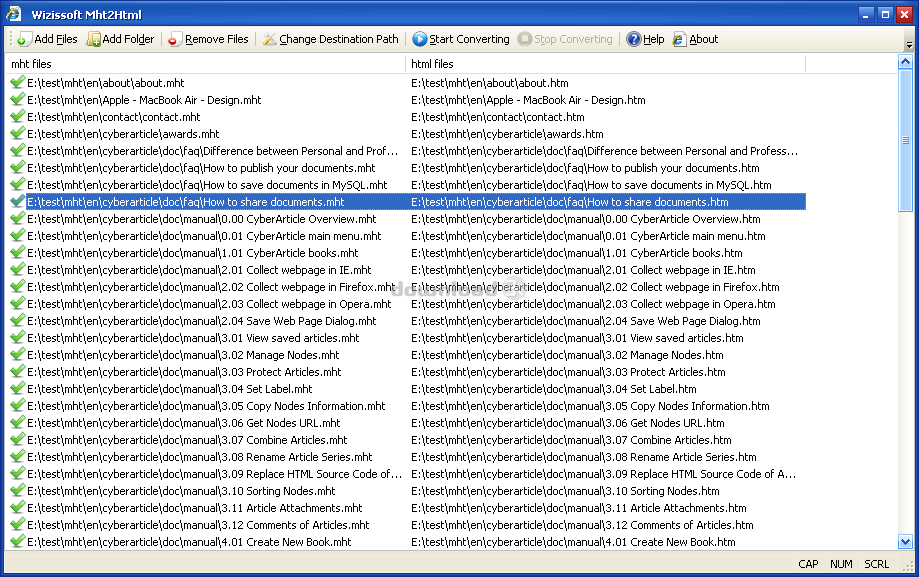
Task: Click the About Internet Explorer icon
Action: tap(679, 39)
